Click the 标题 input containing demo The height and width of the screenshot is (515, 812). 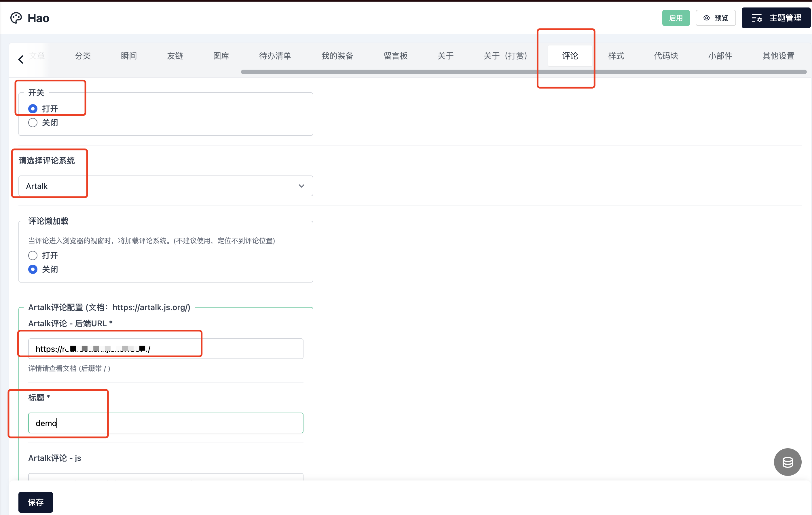click(165, 423)
